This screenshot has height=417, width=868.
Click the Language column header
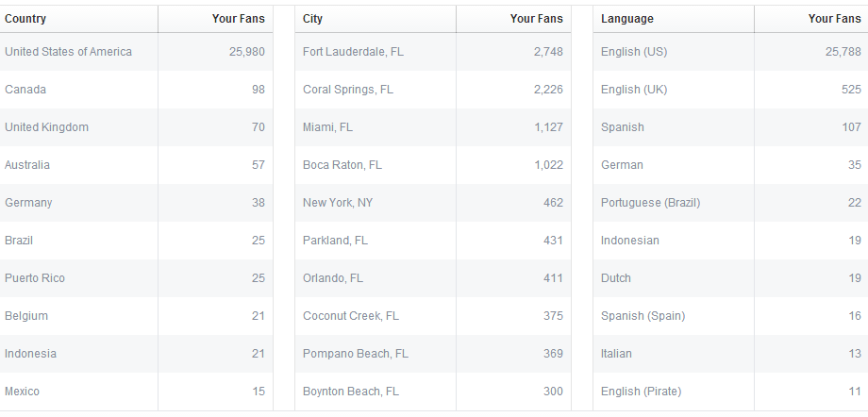626,19
